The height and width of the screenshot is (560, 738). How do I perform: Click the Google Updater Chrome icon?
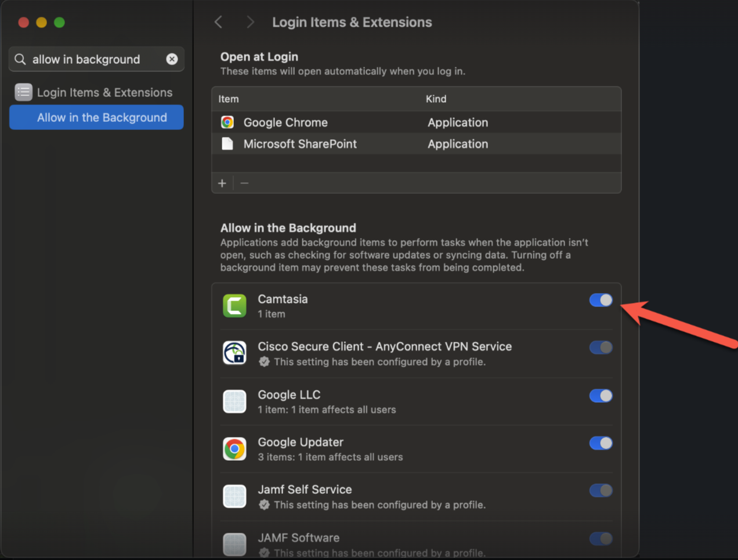click(234, 449)
